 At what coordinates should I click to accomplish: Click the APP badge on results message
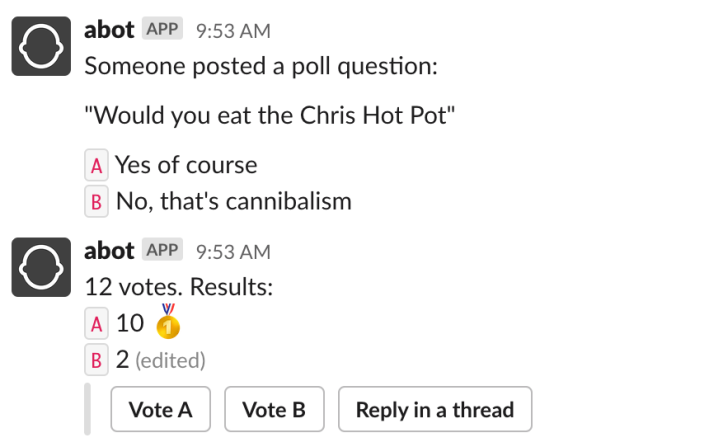162,249
